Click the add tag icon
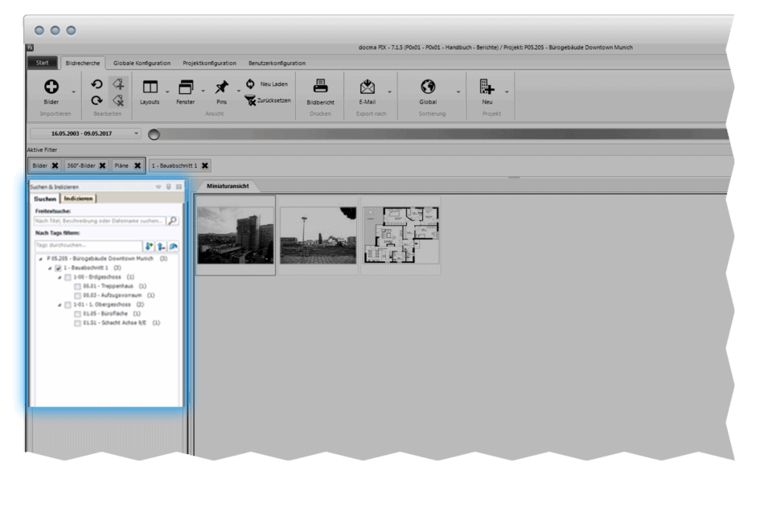This screenshot has width=772, height=532. point(118,84)
